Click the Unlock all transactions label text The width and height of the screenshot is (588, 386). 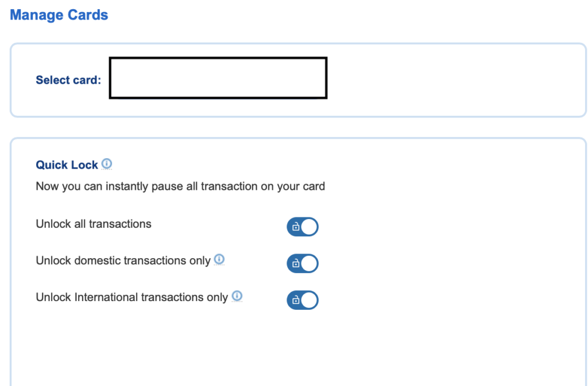pyautogui.click(x=94, y=224)
